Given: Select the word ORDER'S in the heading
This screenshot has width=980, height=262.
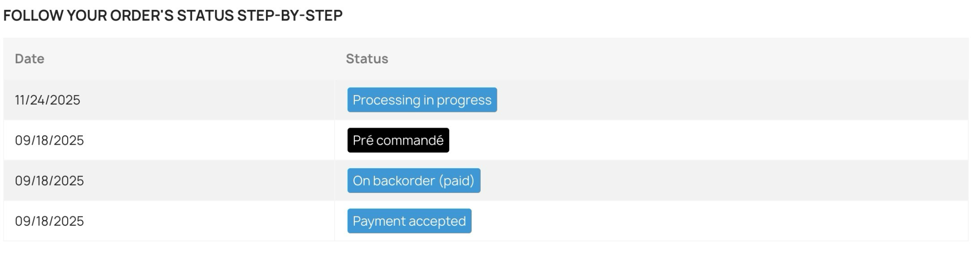Looking at the screenshot, I should coord(142,15).
